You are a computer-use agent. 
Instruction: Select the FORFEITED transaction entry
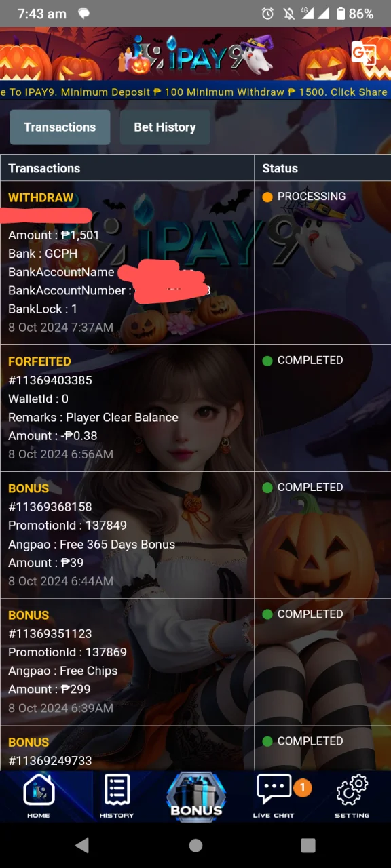[127, 408]
